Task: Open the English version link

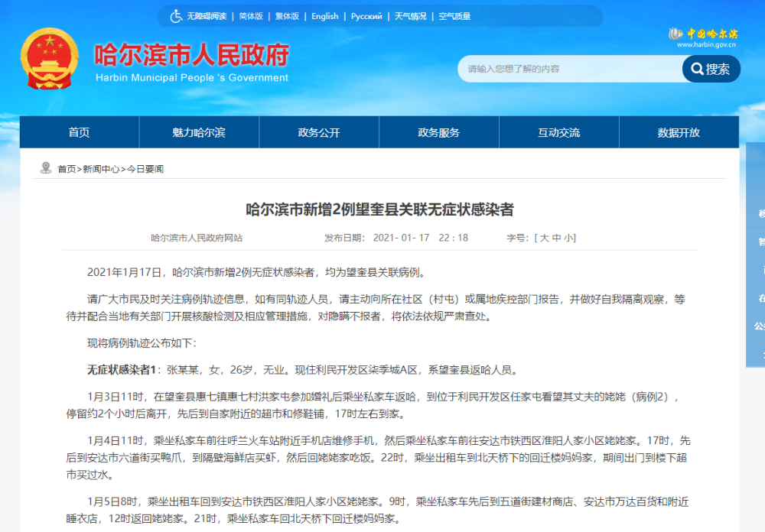Action: click(324, 16)
